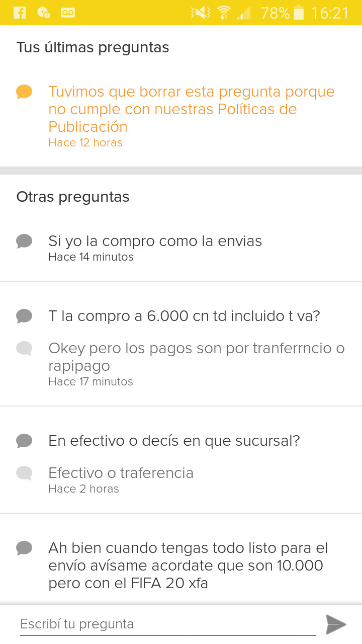Tap the voicemail icon in status bar
Image resolution: width=362 pixels, height=644 pixels.
(68, 13)
